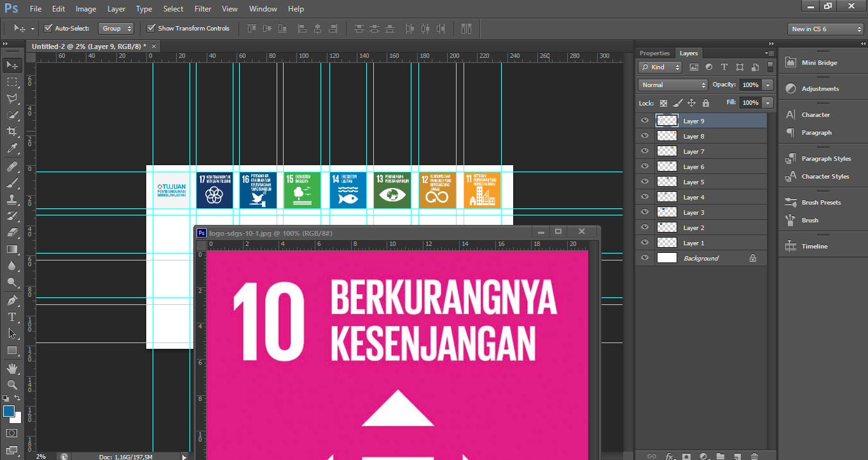
Task: Open the Window menu
Action: pos(263,9)
